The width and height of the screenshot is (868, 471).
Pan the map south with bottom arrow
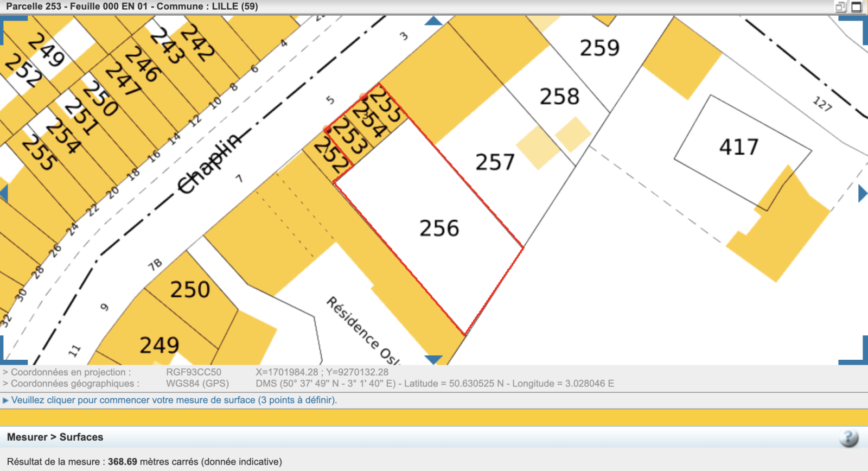tap(433, 360)
